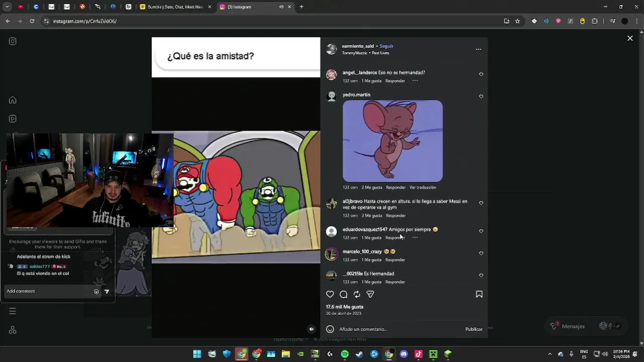Open al3jbravo commenter username
The height and width of the screenshot is (362, 644).
[352, 201]
